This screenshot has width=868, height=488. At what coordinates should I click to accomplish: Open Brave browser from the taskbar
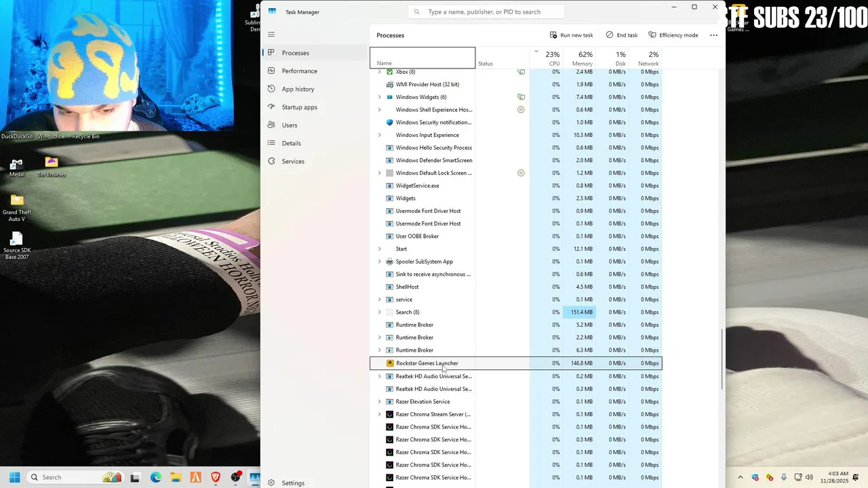tap(216, 477)
